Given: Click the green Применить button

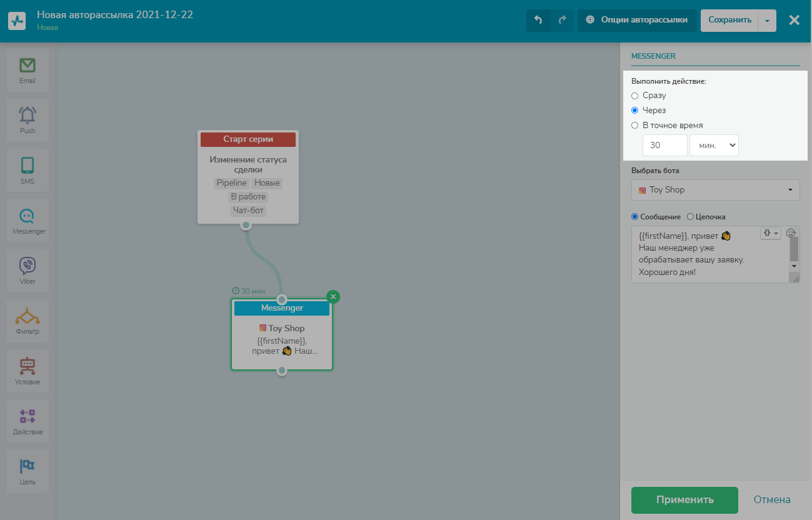Looking at the screenshot, I should (x=684, y=500).
